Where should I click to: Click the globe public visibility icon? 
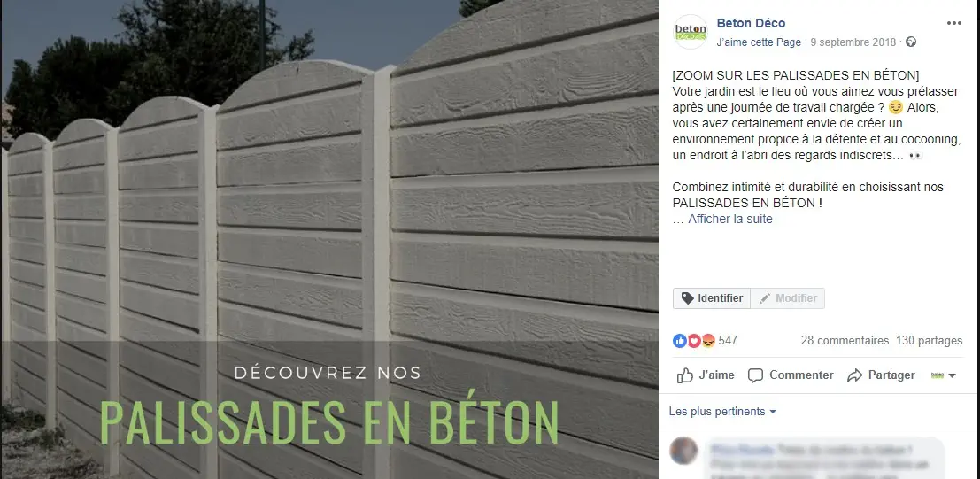911,42
